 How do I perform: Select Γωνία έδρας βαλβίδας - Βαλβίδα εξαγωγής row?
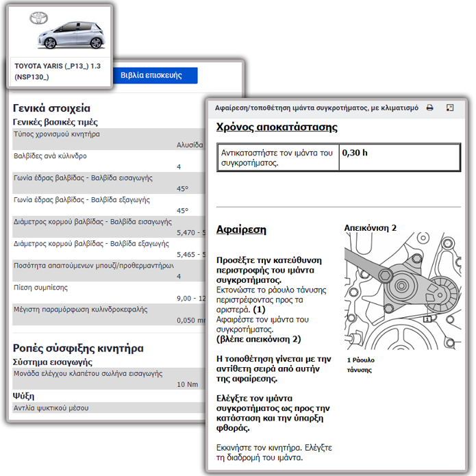(x=109, y=205)
